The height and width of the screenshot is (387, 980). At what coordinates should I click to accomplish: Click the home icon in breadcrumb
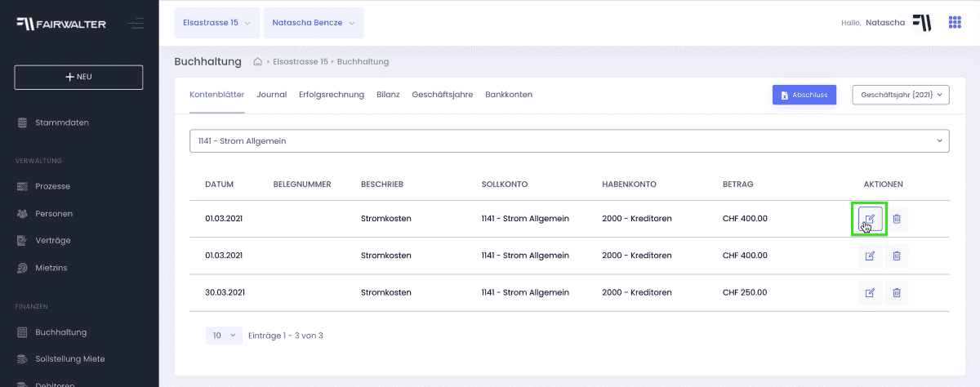pos(257,62)
